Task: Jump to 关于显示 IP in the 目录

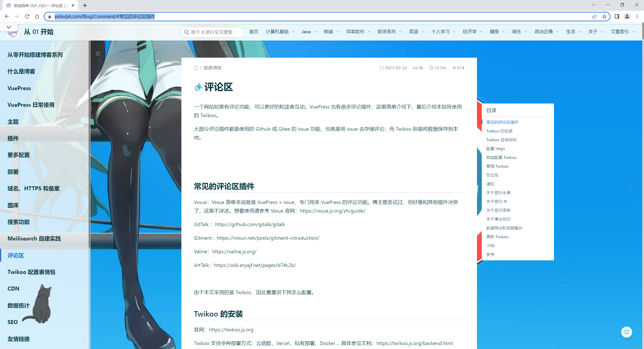Action: coord(497,202)
